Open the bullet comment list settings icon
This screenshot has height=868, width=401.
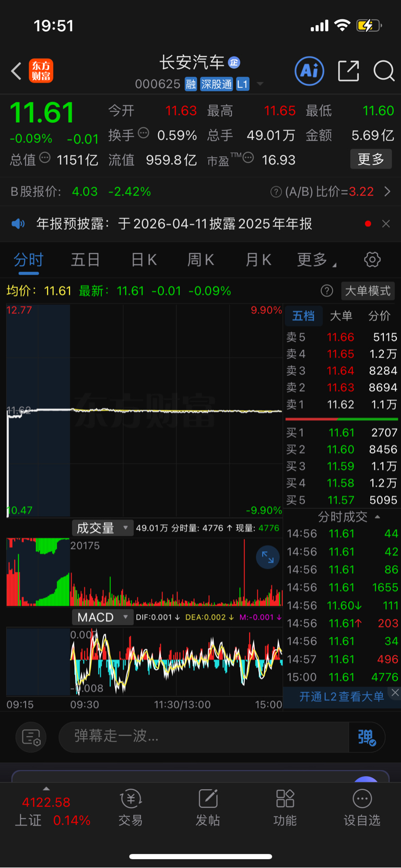[x=31, y=737]
